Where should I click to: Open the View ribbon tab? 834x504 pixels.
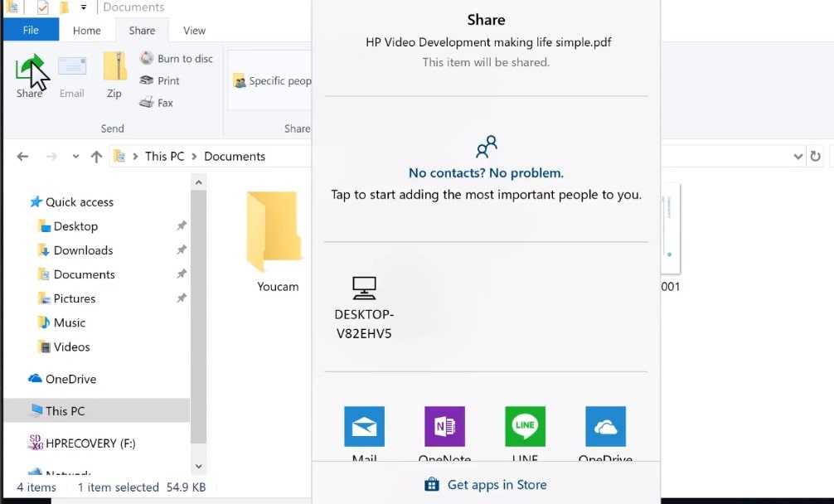[x=194, y=30]
